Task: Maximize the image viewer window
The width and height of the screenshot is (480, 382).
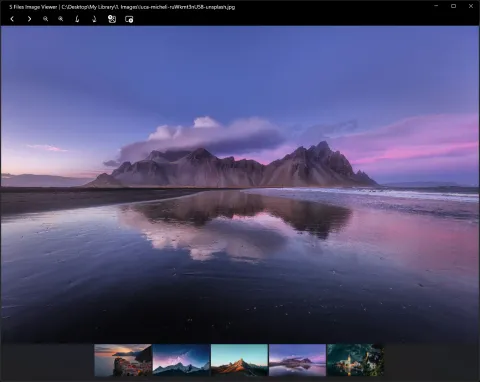Action: pos(453,6)
